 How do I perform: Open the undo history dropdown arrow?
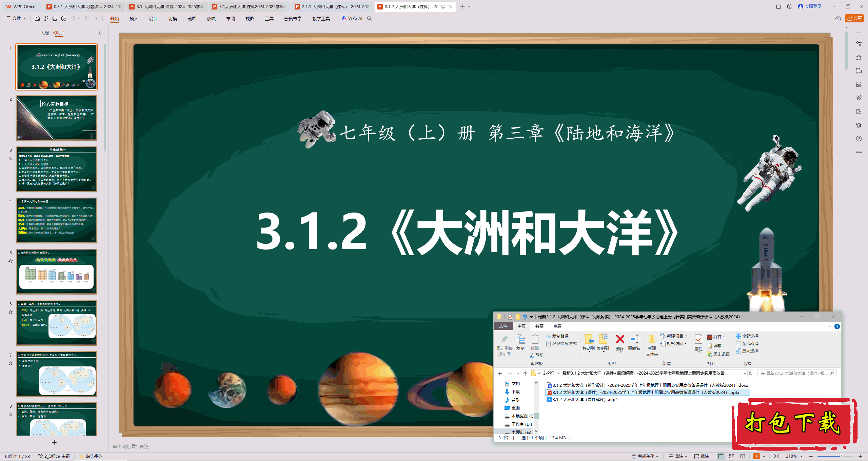(79, 18)
